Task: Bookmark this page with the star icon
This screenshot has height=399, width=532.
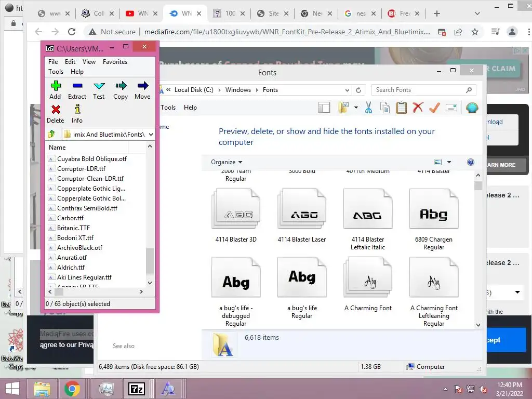Action: tap(475, 32)
